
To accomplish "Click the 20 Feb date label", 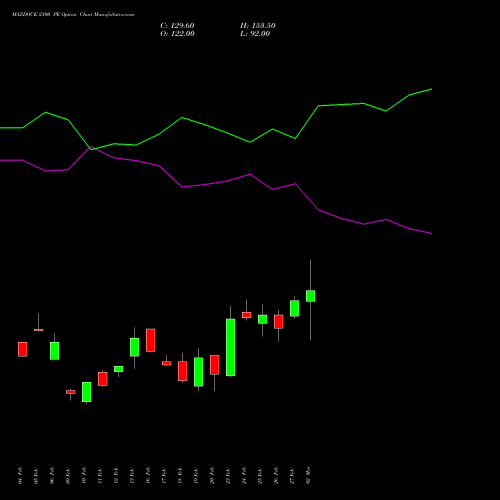I will (x=212, y=476).
